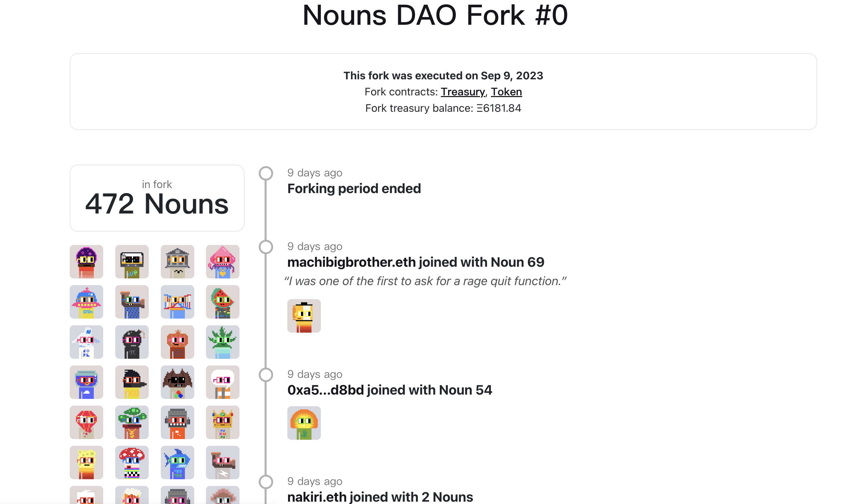Click the green cannabis leaf-head Noun
The width and height of the screenshot is (844, 504).
click(222, 342)
